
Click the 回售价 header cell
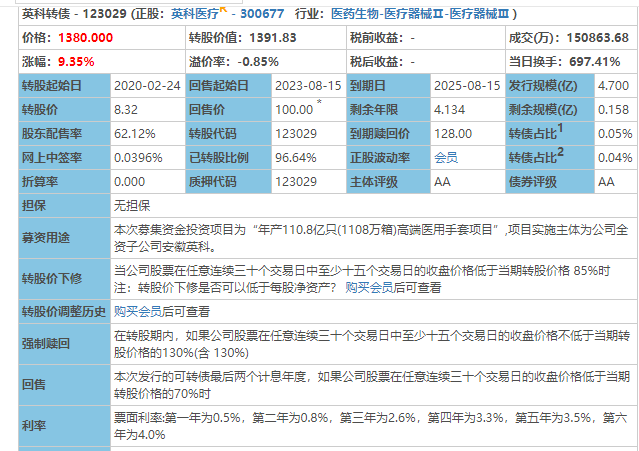[x=229, y=110]
